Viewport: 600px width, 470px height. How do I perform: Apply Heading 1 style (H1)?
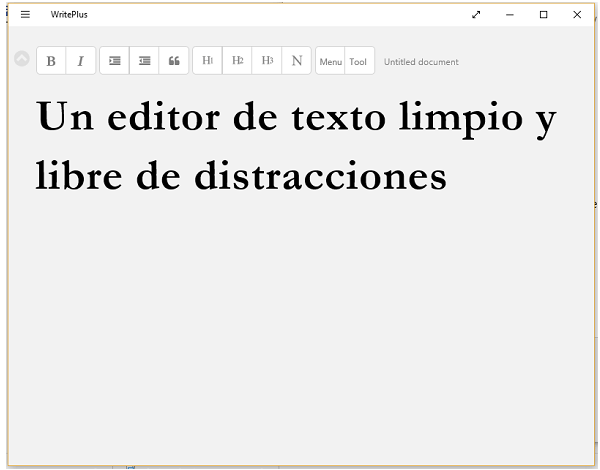point(207,60)
